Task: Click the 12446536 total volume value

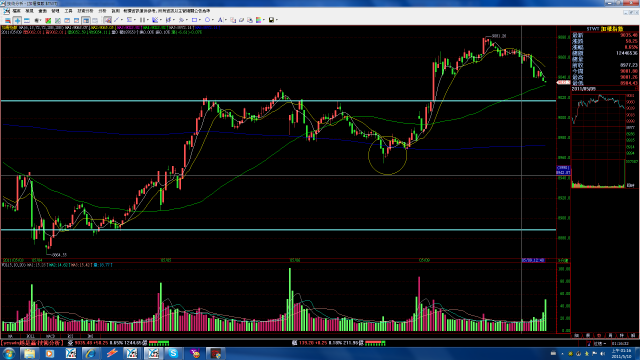Action: pyautogui.click(x=627, y=53)
